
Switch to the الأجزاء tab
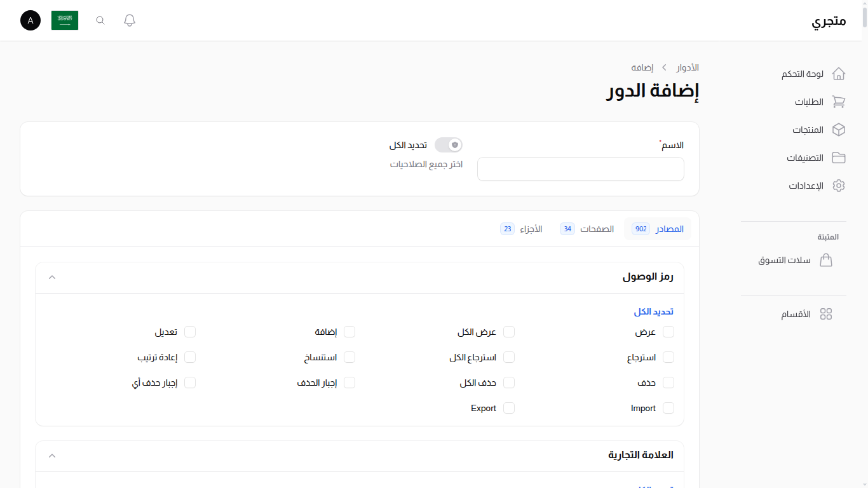click(524, 229)
